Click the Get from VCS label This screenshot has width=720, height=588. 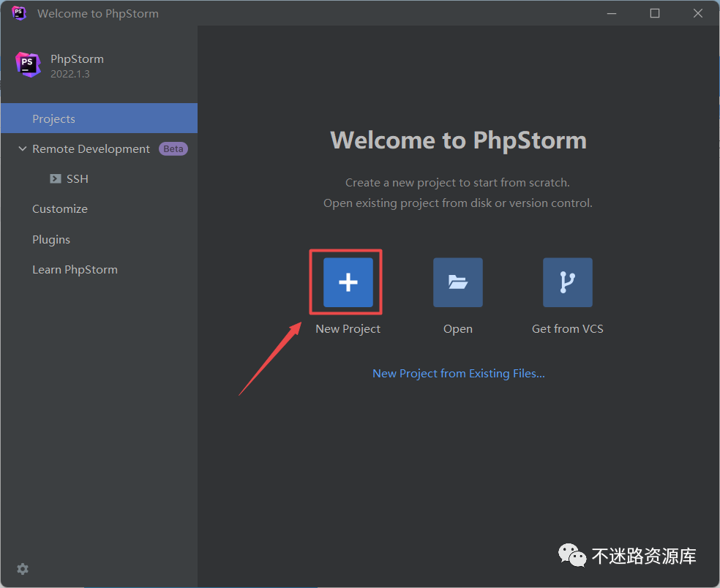tap(568, 328)
